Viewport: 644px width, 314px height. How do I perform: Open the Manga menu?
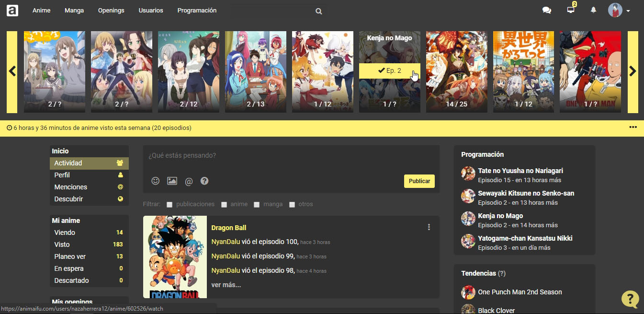74,10
